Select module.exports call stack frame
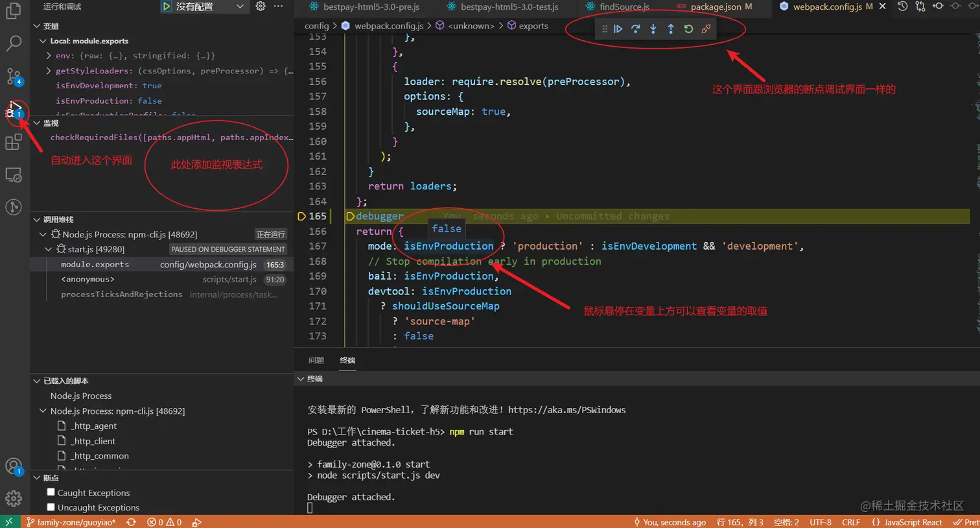 [x=162, y=265]
